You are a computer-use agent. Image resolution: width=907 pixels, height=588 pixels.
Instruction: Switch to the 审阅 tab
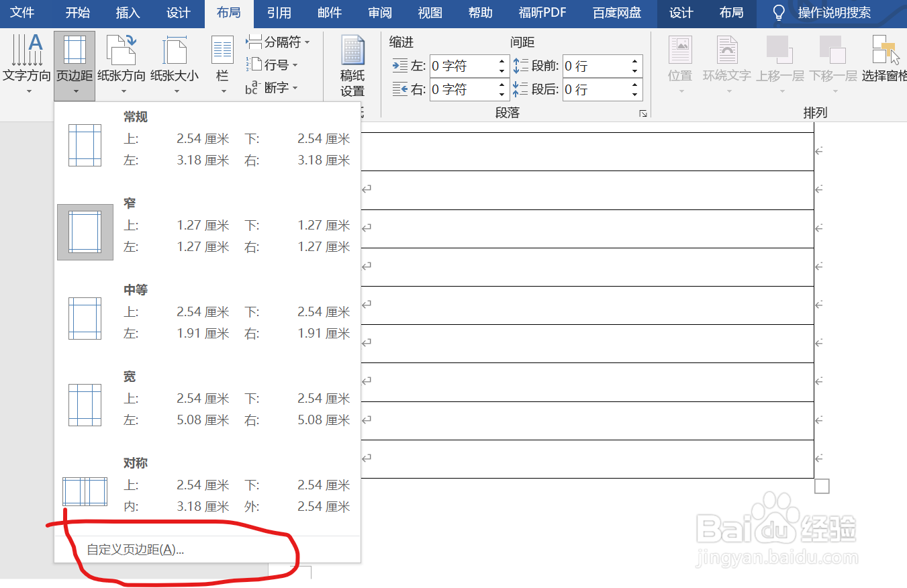pos(380,13)
